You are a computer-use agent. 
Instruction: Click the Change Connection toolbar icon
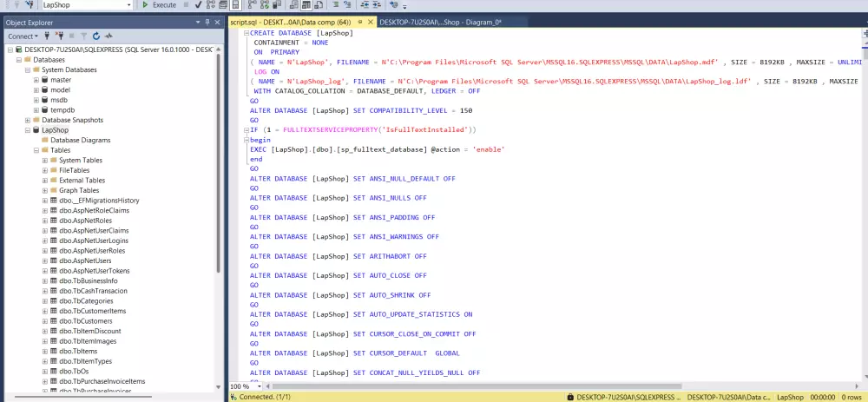coord(29,4)
